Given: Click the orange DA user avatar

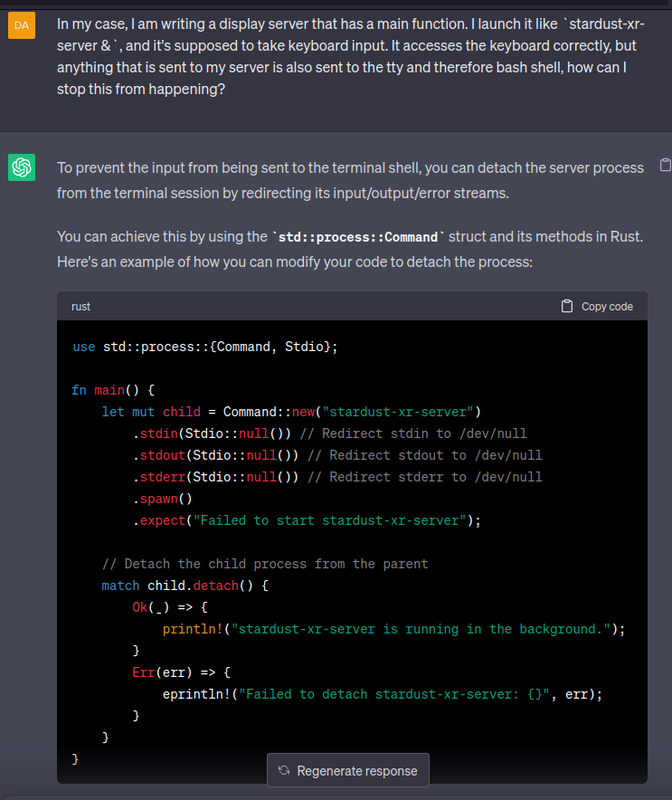Looking at the screenshot, I should tap(22, 25).
